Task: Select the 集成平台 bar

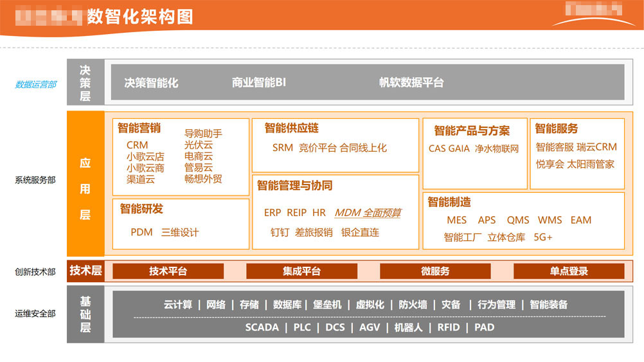Action: pyautogui.click(x=301, y=271)
